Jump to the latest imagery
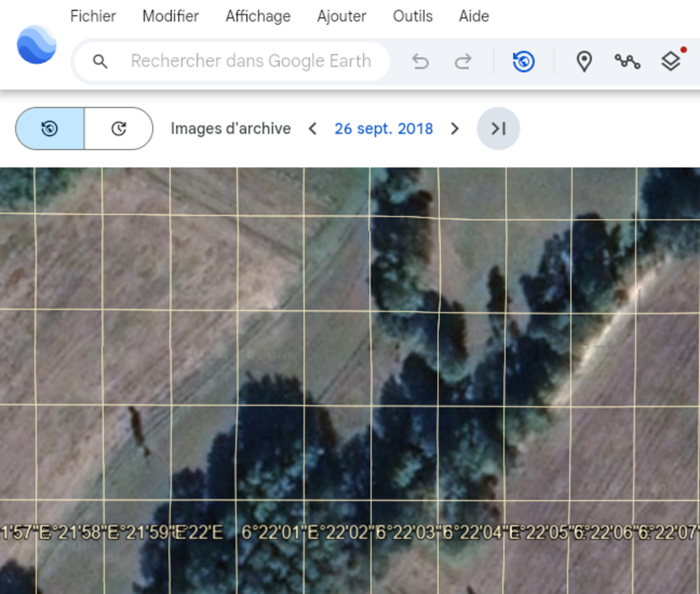Viewport: 700px width, 594px height. tap(498, 129)
